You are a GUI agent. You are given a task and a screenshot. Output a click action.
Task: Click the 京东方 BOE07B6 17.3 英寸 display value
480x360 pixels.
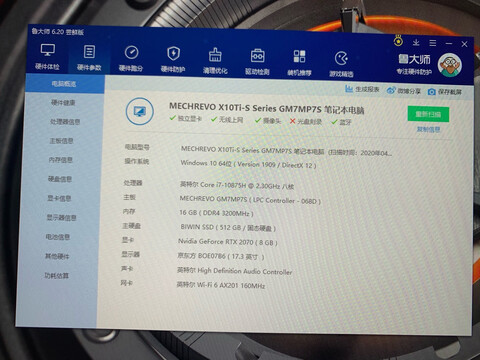tap(221, 256)
